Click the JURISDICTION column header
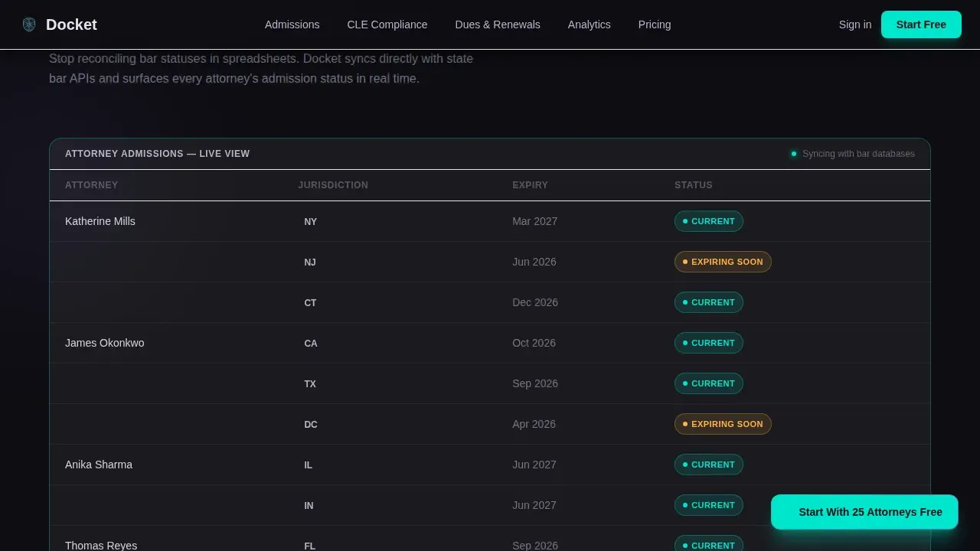 pos(333,185)
